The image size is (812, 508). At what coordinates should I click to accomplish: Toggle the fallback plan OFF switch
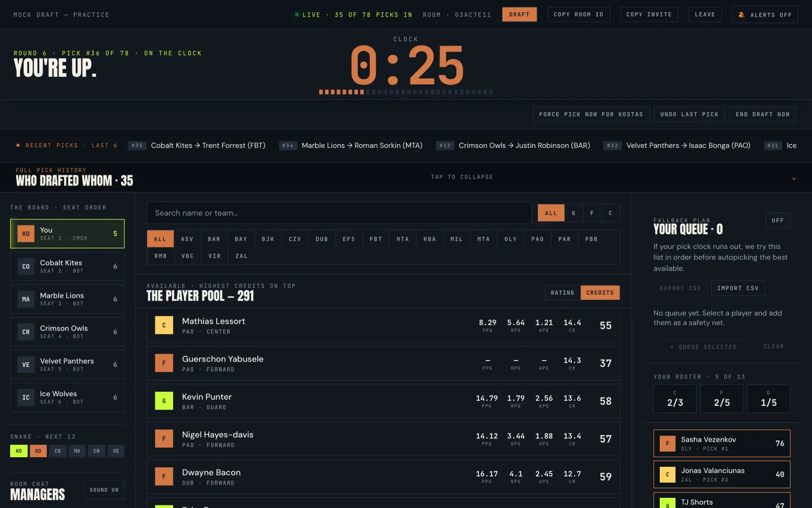pos(778,220)
